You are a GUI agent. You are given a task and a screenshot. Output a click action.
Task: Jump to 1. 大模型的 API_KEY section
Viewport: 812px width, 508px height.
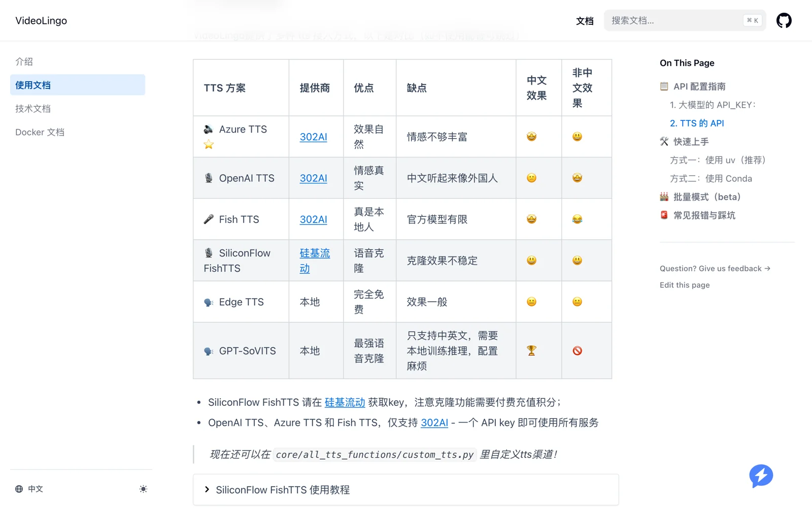[713, 105]
